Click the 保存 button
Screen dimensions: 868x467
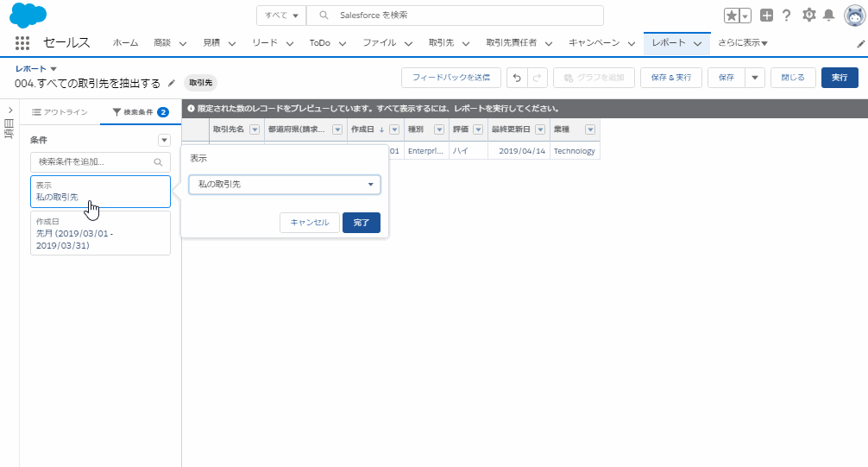[726, 78]
